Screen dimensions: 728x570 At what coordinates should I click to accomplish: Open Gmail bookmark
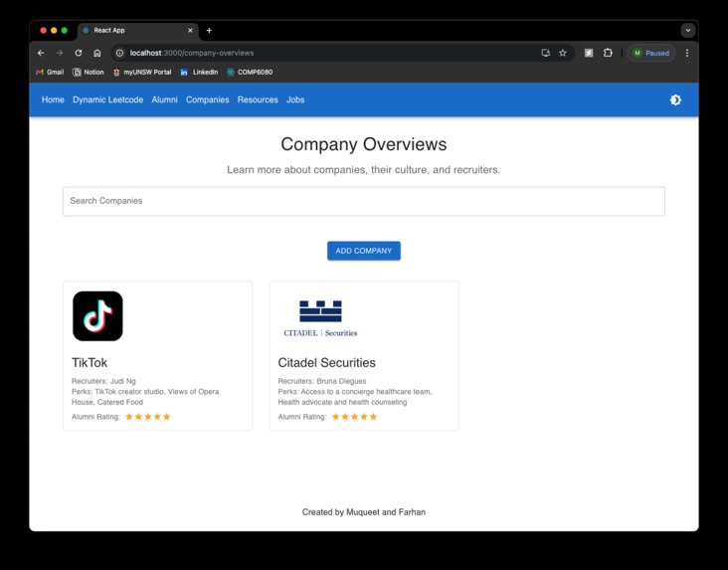[x=50, y=72]
